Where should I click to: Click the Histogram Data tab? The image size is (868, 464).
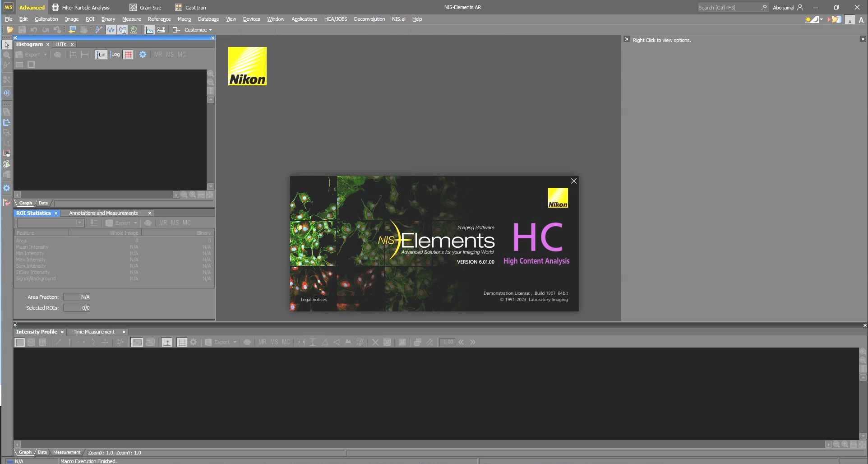point(43,203)
